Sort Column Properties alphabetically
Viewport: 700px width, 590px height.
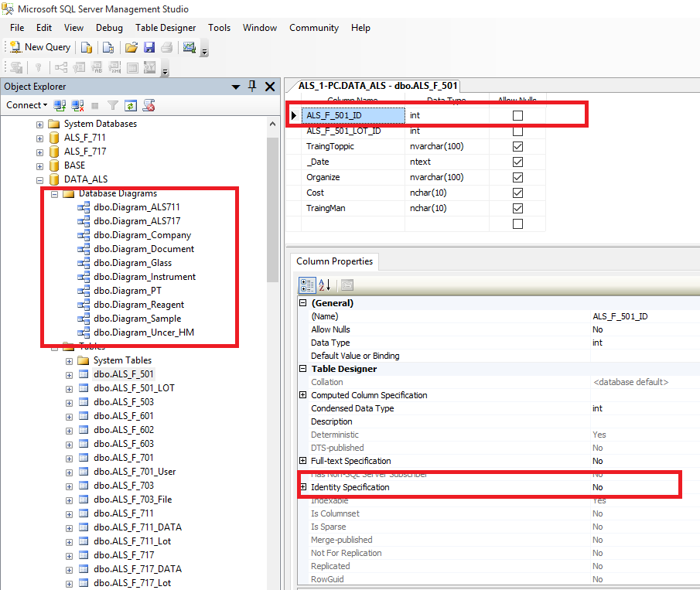pyautogui.click(x=325, y=285)
